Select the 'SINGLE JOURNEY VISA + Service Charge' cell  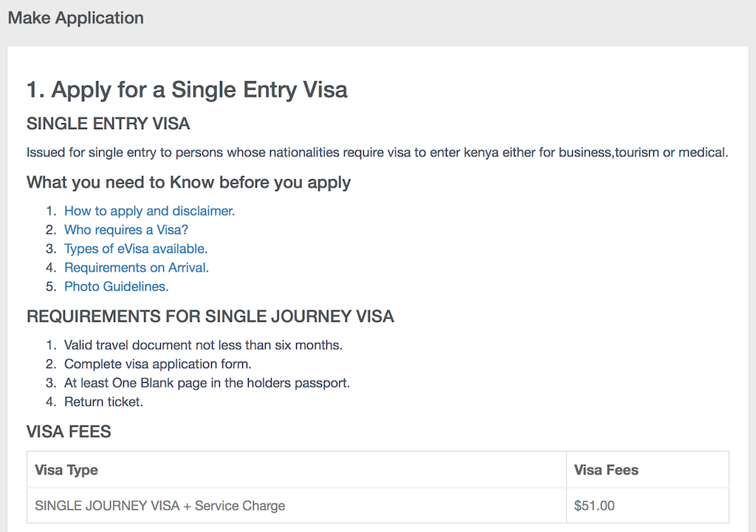click(x=160, y=506)
